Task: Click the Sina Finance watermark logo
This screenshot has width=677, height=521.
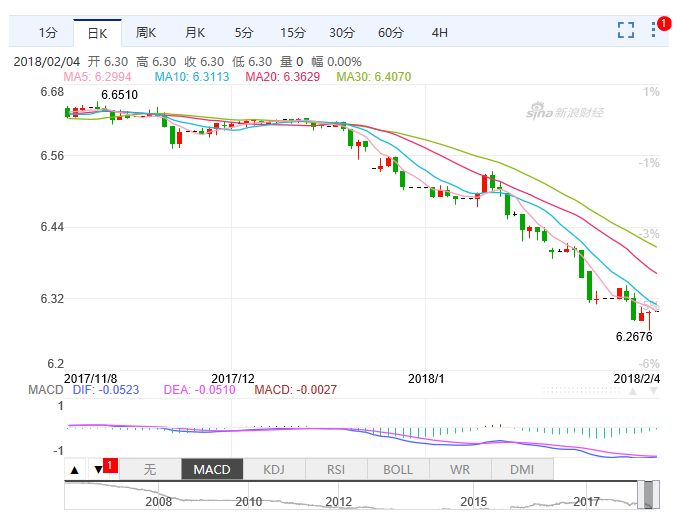Action: pos(565,111)
